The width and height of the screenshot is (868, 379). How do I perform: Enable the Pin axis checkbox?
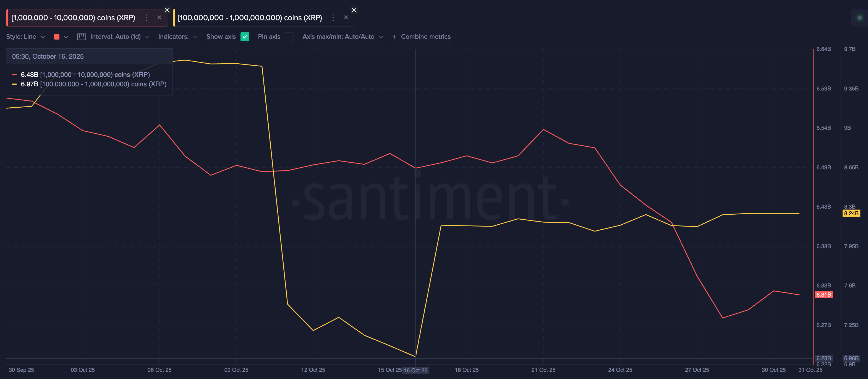pyautogui.click(x=289, y=37)
